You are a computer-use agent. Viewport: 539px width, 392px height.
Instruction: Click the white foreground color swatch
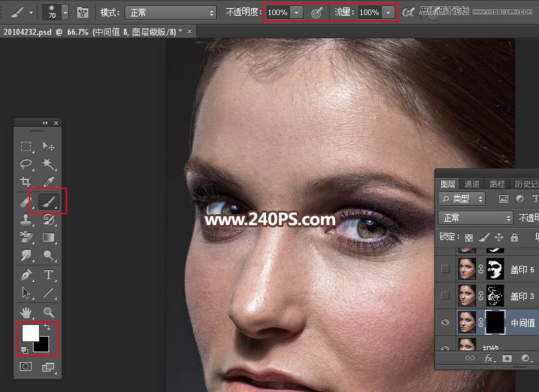[29, 332]
